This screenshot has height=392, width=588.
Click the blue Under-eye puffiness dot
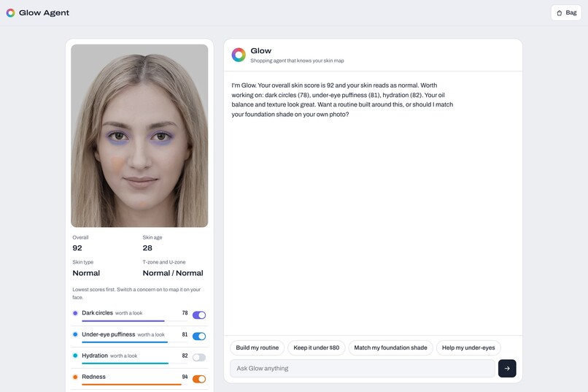click(75, 334)
